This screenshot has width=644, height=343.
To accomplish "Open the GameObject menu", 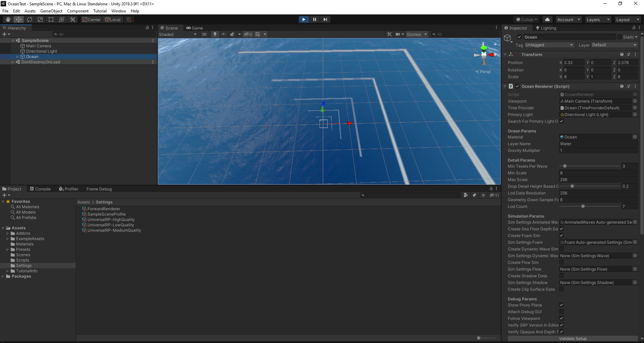I will (x=51, y=11).
